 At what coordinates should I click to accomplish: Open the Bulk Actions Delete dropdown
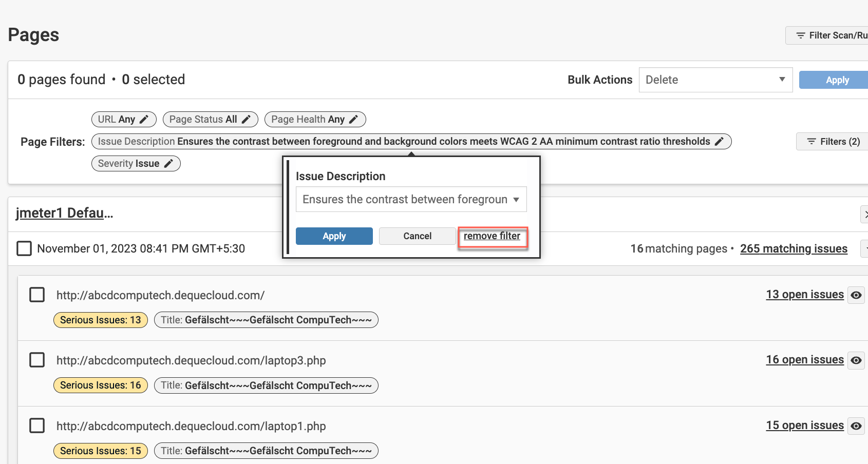(715, 80)
